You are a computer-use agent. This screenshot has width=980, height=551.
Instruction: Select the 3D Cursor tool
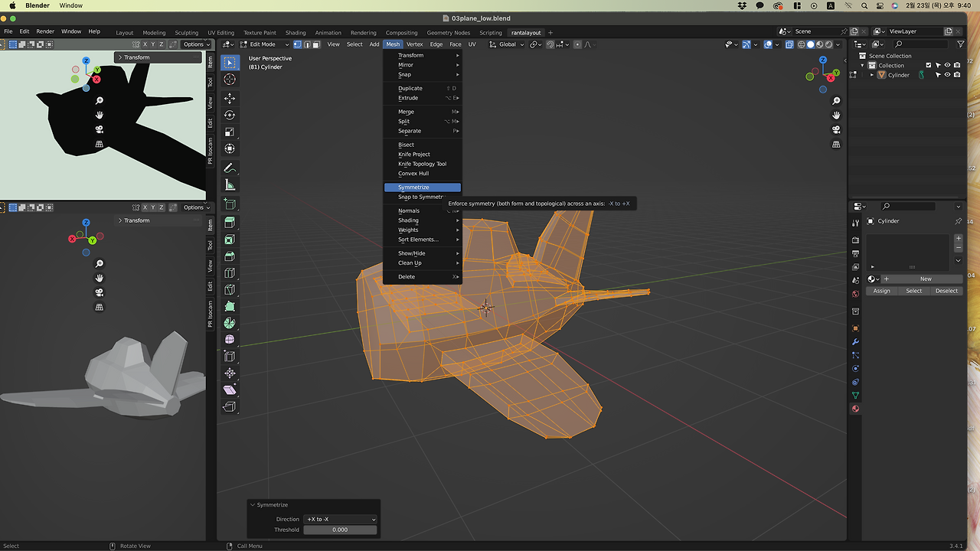[230, 80]
